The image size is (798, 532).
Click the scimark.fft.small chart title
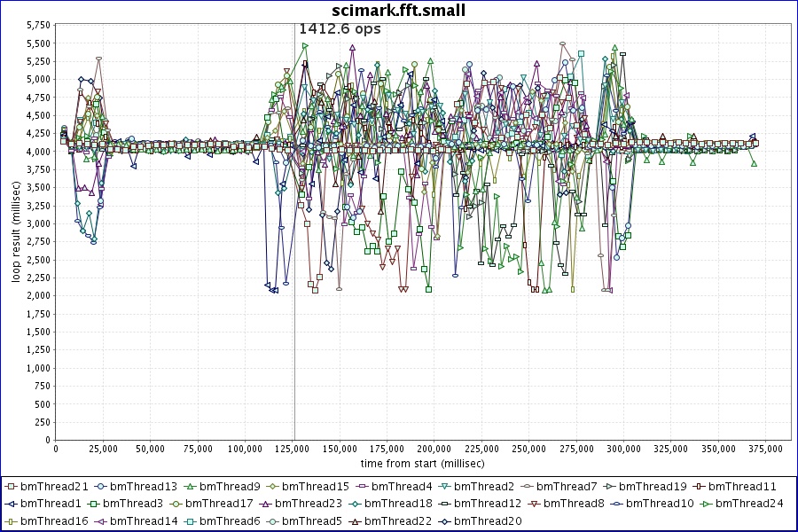click(x=398, y=10)
